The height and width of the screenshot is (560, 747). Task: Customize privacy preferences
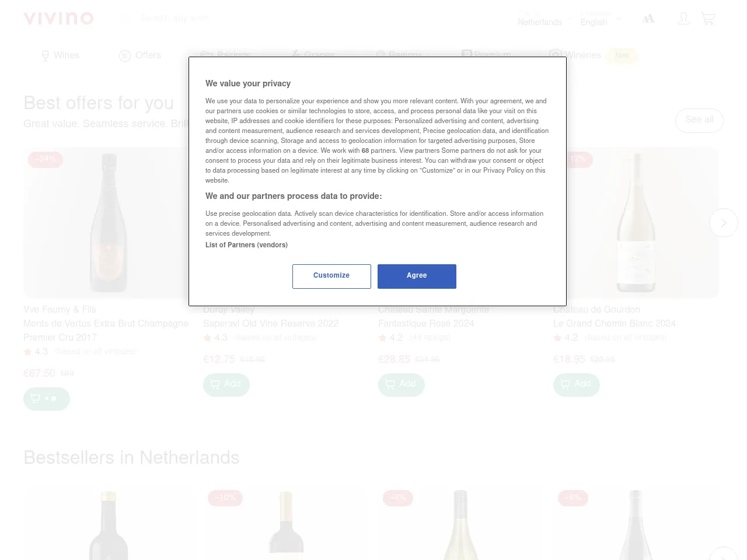tap(331, 276)
